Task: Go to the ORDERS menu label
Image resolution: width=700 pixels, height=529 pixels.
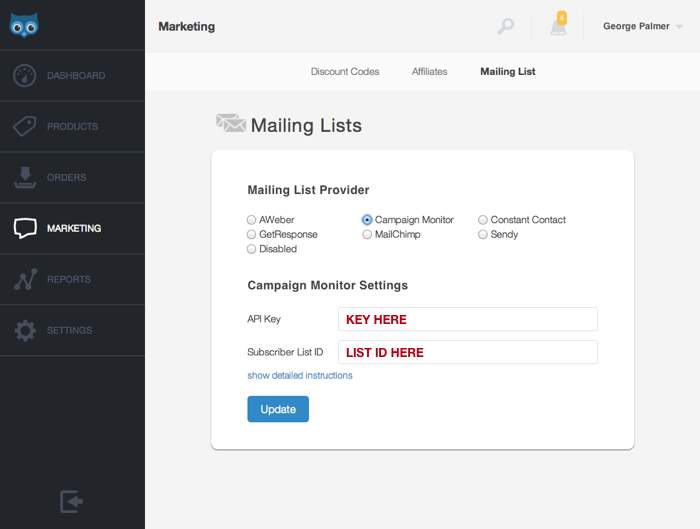Action: [67, 177]
